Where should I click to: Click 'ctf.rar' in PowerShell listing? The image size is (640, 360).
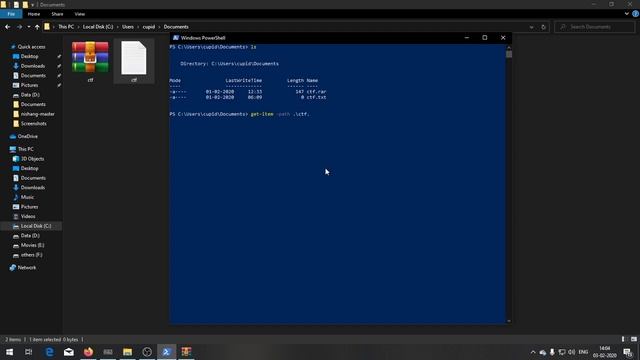(316, 92)
